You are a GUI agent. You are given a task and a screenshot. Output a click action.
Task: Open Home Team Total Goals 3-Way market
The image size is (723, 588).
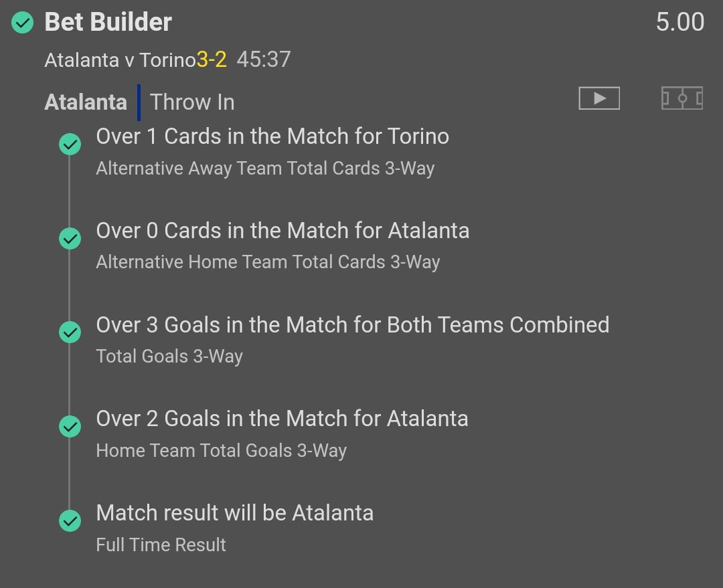(222, 451)
